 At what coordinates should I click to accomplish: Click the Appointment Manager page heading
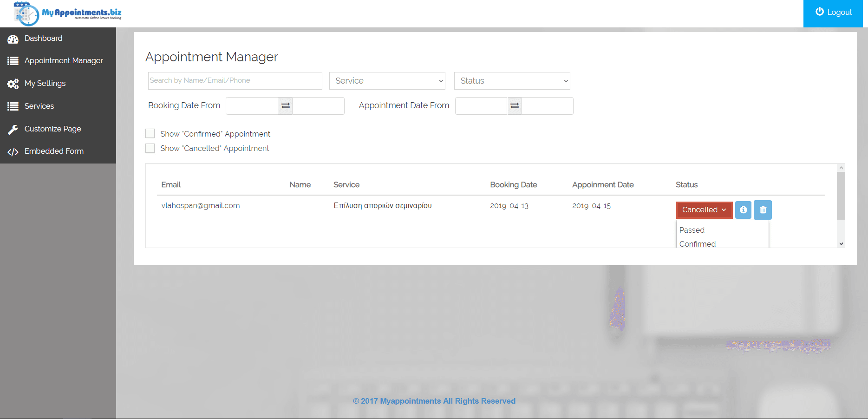click(x=212, y=57)
